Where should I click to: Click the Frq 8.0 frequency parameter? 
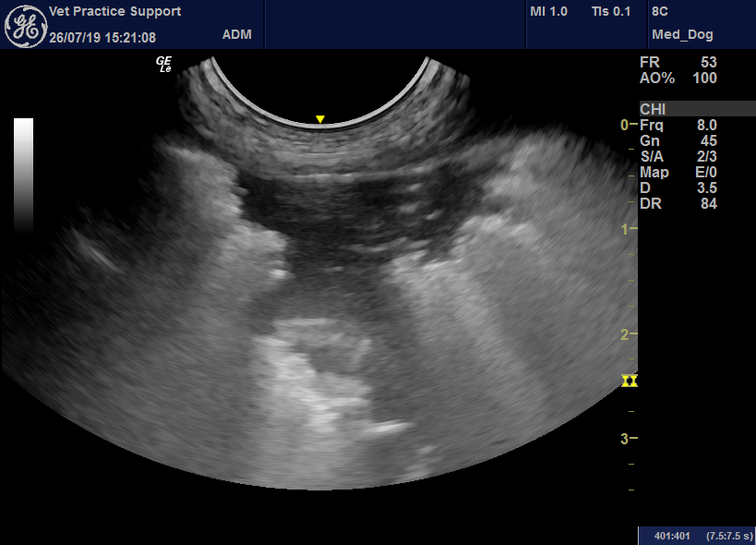(x=678, y=126)
